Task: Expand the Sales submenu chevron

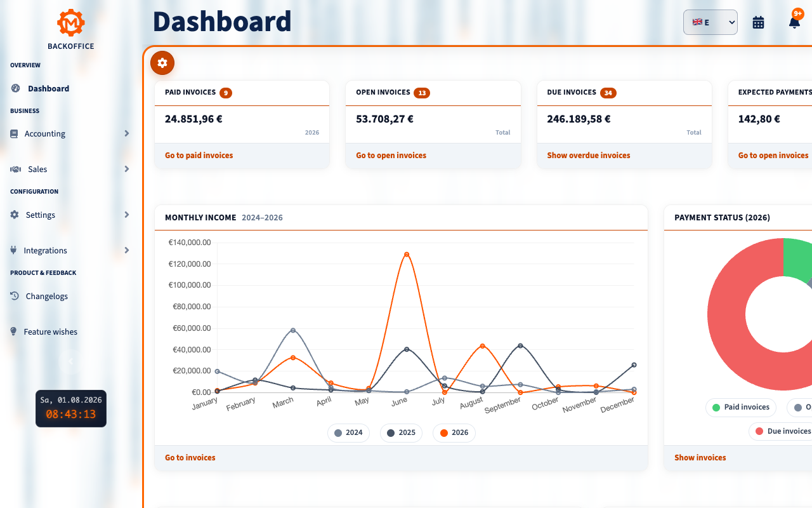Action: 127,169
